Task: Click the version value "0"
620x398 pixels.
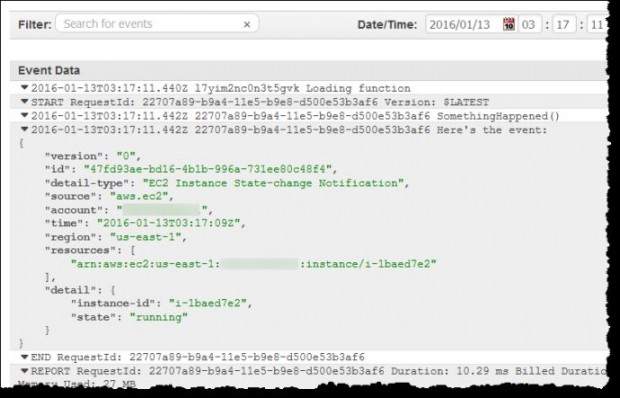Action: (x=126, y=156)
